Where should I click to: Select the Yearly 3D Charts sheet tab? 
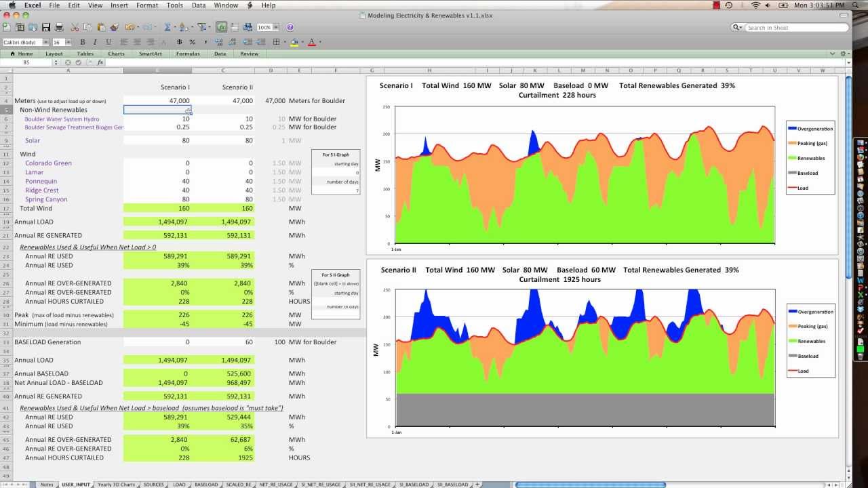pos(116,485)
